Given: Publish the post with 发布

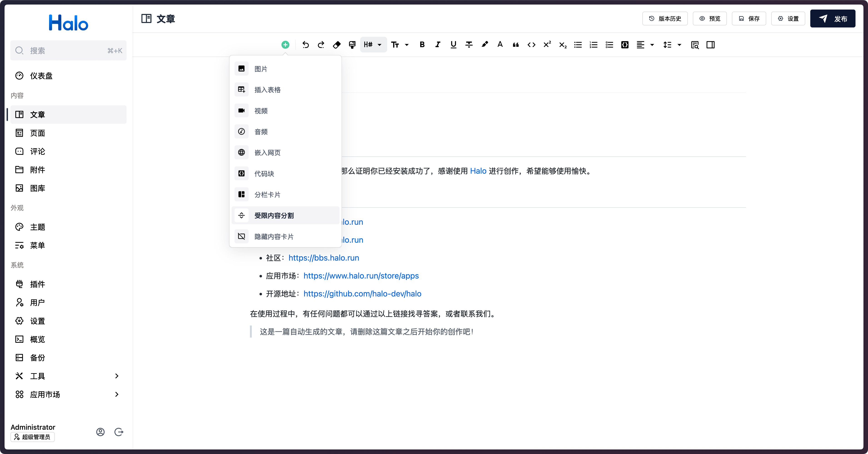Looking at the screenshot, I should click(833, 19).
